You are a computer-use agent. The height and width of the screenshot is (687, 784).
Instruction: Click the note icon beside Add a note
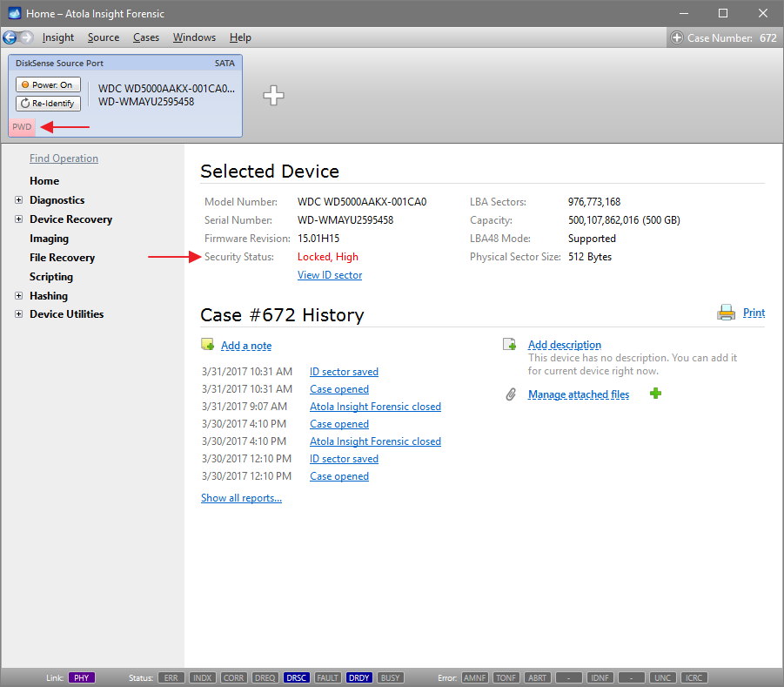pyautogui.click(x=208, y=344)
